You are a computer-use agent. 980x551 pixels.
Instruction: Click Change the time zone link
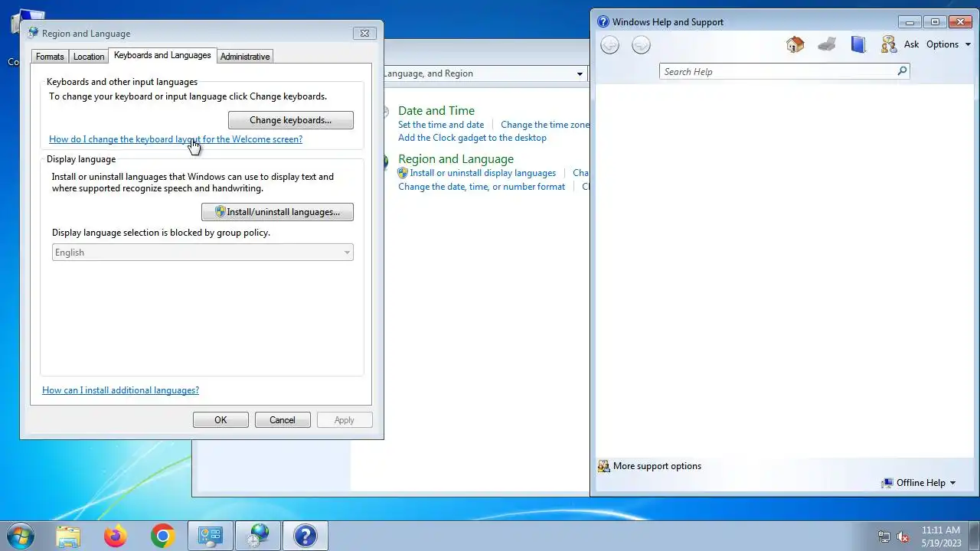coord(545,125)
